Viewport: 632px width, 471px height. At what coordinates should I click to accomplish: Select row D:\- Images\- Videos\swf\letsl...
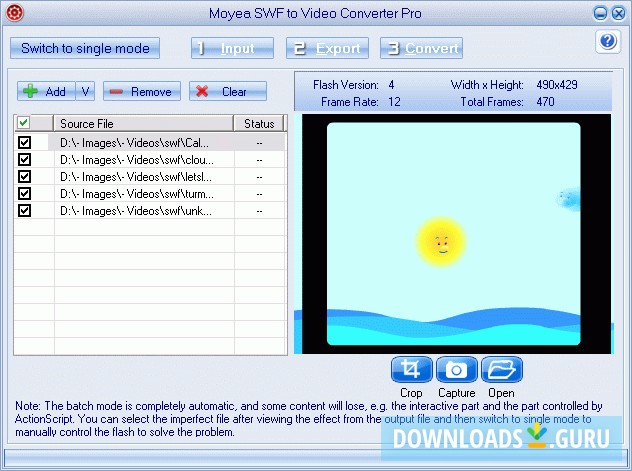pos(150,176)
